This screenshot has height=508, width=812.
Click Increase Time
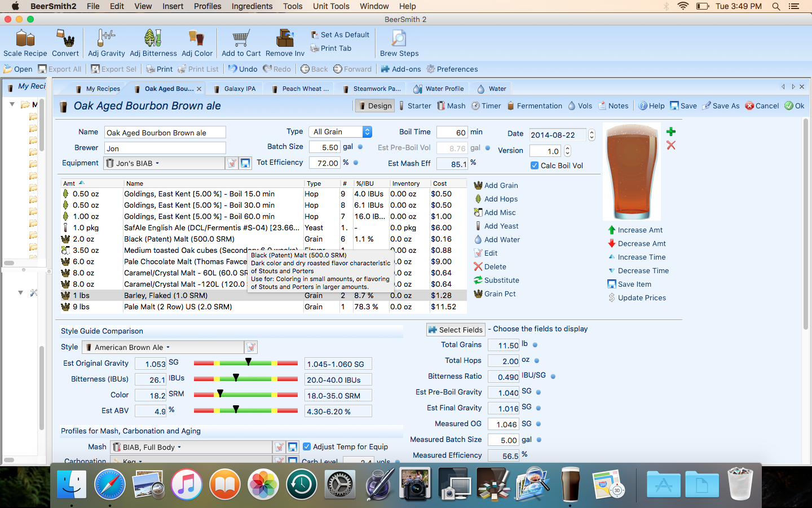click(637, 257)
